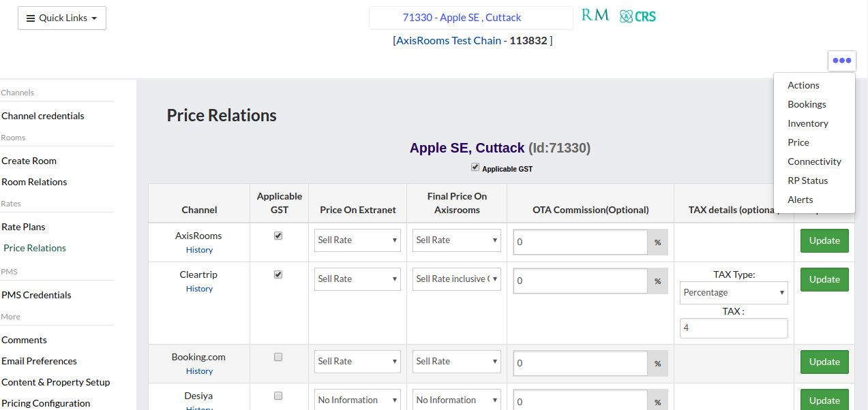Uncheck Applicable GST for AxisRooms
Screen dimensions: 868x410
(278, 236)
